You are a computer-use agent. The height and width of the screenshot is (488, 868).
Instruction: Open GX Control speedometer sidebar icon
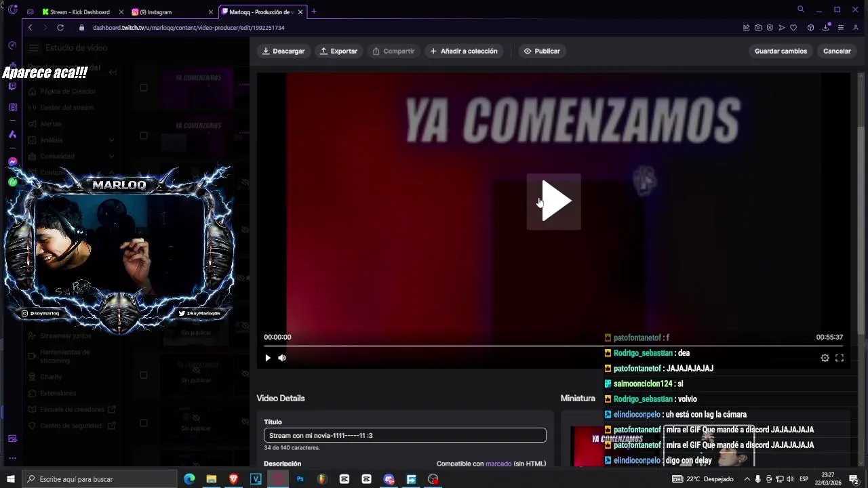click(12, 45)
